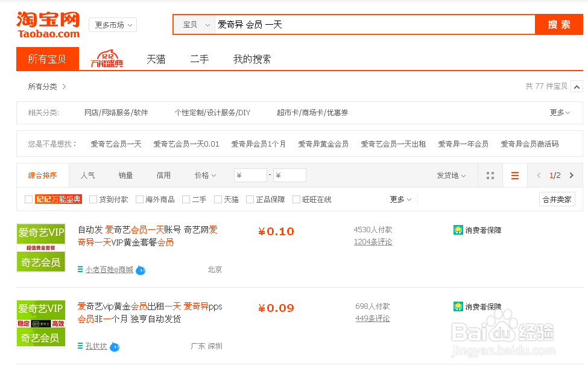Go to the next results page arrow
588x371 pixels.
coord(572,175)
